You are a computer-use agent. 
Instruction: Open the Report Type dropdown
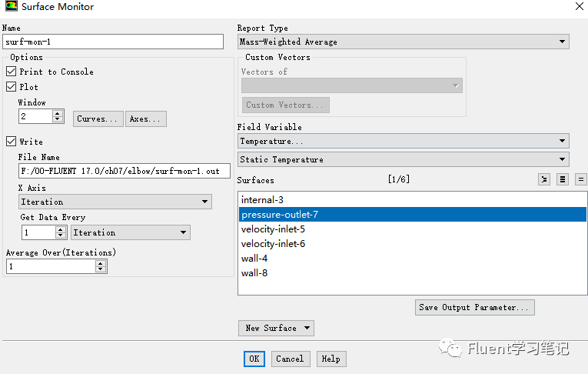pyautogui.click(x=403, y=42)
